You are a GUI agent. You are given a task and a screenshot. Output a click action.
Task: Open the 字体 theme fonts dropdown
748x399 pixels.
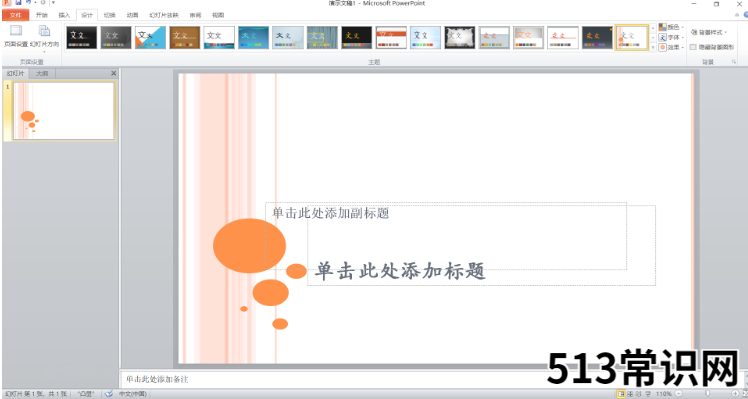pyautogui.click(x=671, y=37)
